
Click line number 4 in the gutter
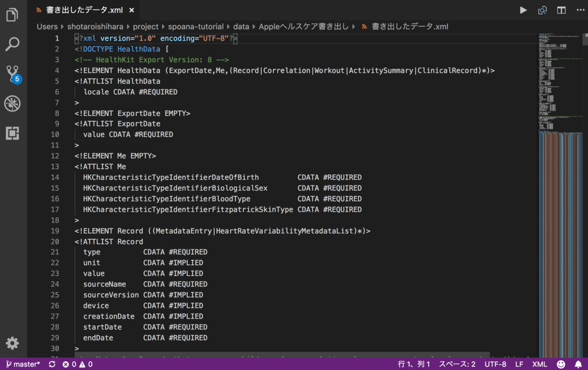(57, 71)
